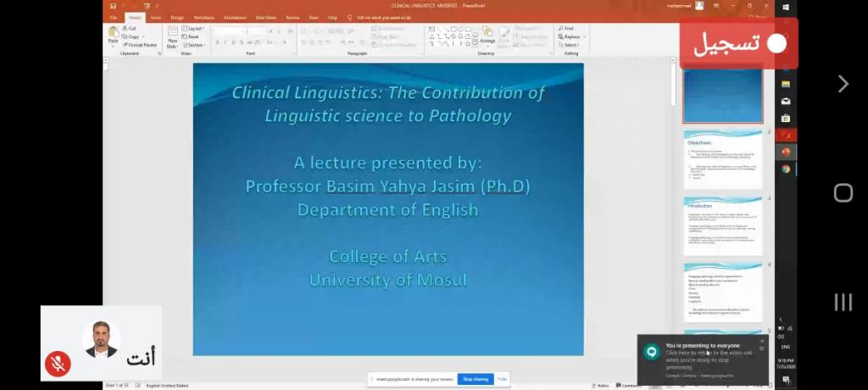Open PowerPoint from the Windows taskbar
This screenshot has width=868, height=390.
[786, 152]
